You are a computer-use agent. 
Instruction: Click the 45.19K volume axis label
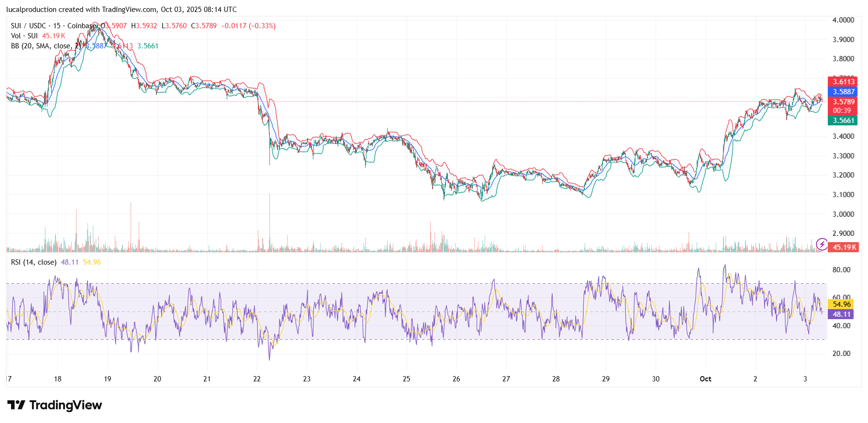844,247
